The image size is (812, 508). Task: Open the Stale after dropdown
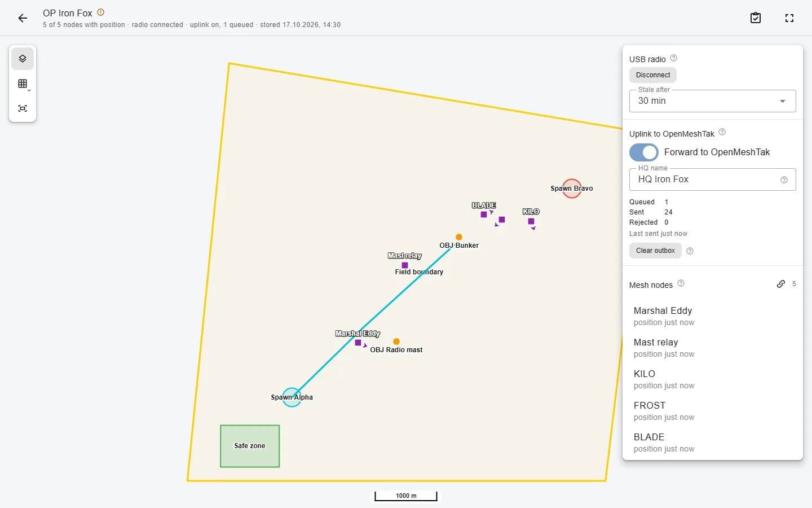point(713,101)
